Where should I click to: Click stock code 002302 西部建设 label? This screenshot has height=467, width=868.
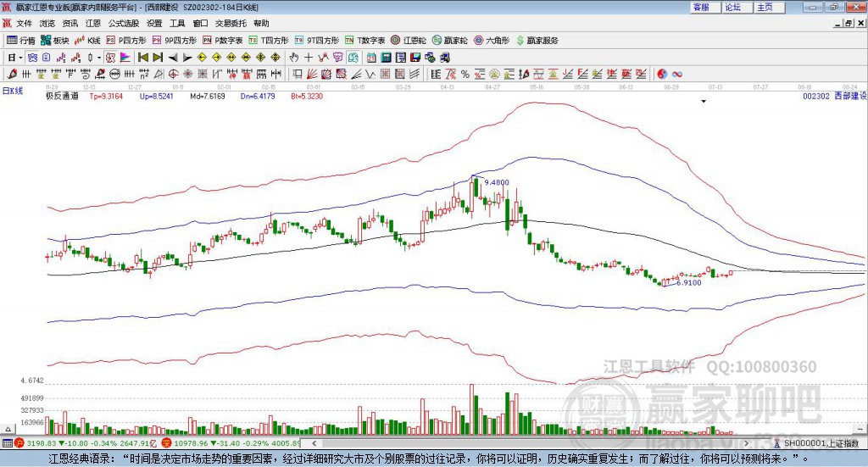pos(835,96)
